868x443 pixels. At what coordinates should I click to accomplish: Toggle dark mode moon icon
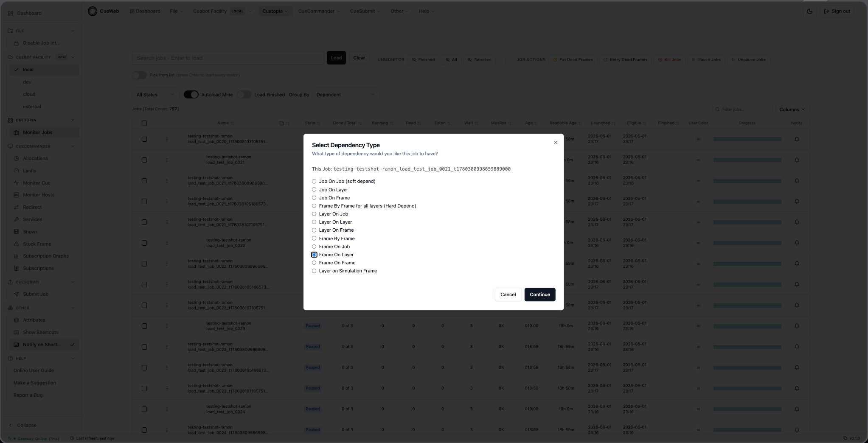click(809, 11)
